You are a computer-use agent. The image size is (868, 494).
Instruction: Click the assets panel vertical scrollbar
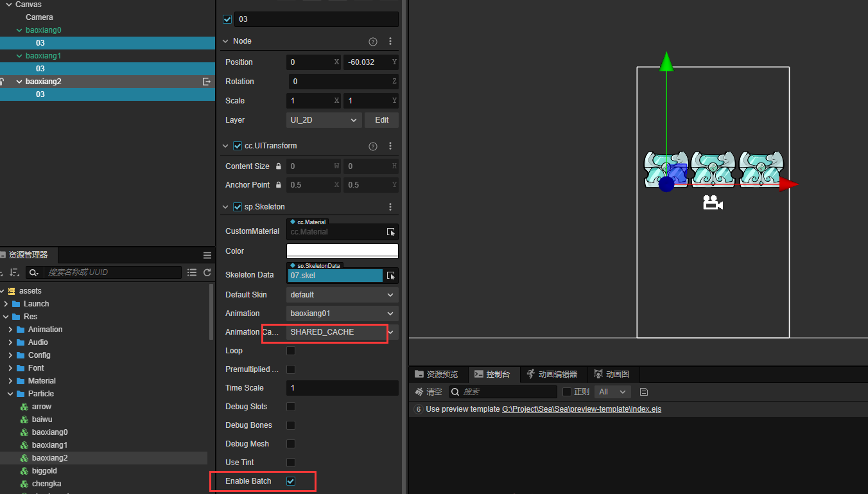click(x=213, y=312)
